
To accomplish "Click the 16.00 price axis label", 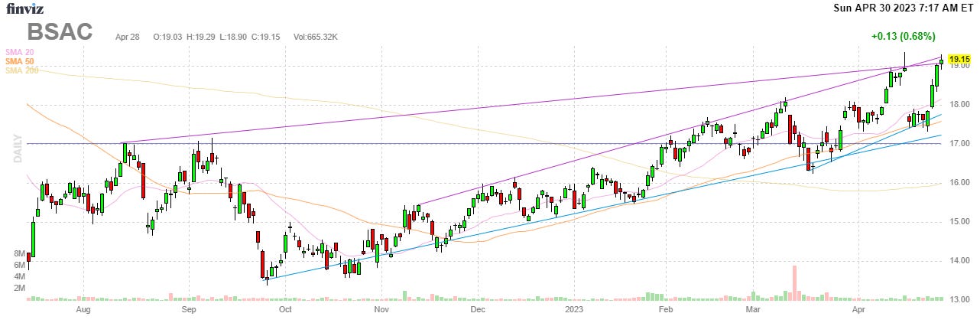I will coord(959,183).
